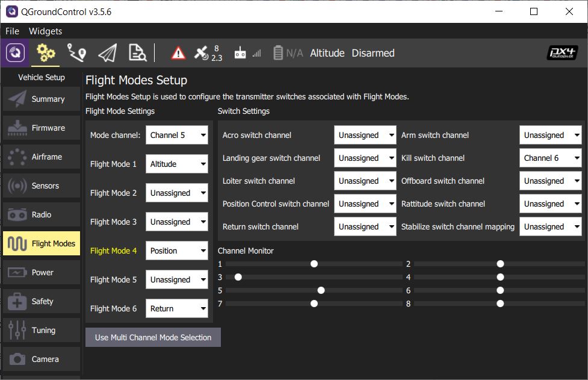588x380 pixels.
Task: Open the Landing gear switch channel dropdown
Action: tap(365, 158)
